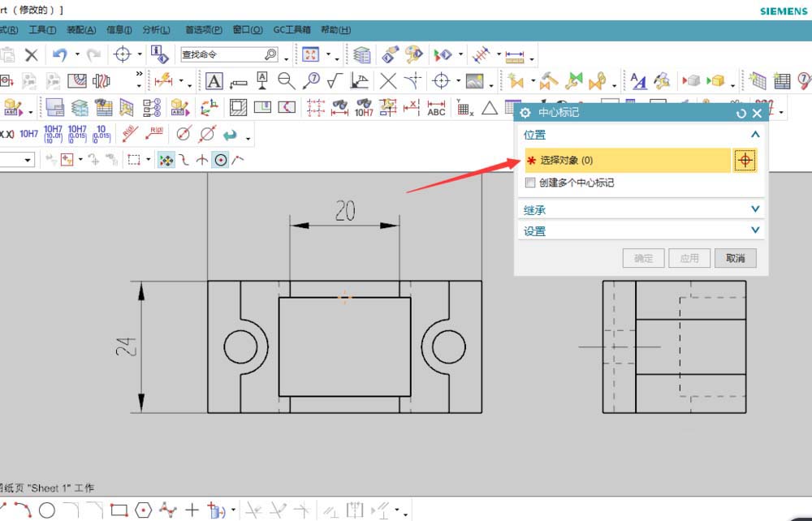Open the 工具(T) menu
Viewport: 812px width, 521px height.
42,30
